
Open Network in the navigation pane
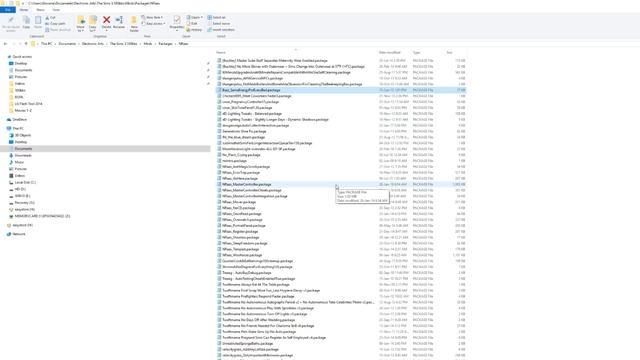click(16, 234)
